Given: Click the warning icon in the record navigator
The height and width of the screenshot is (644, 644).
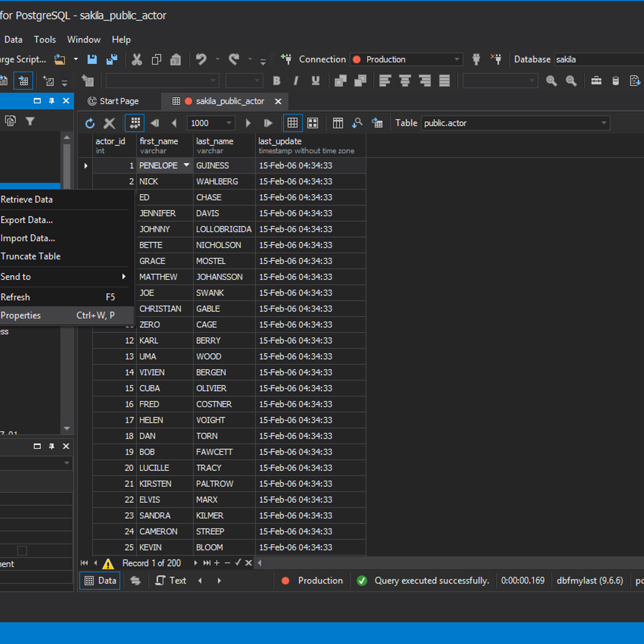Looking at the screenshot, I should pyautogui.click(x=108, y=563).
